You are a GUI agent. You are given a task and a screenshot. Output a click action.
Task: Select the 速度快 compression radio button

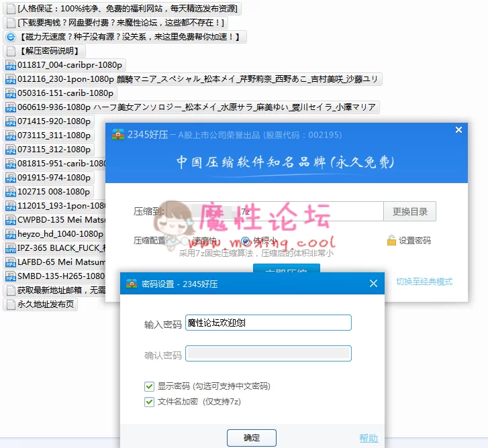tap(185, 241)
